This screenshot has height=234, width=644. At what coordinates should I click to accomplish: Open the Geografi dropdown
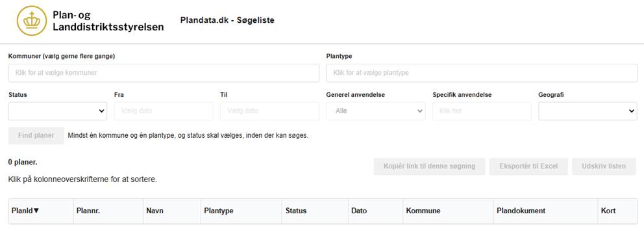tap(588, 111)
